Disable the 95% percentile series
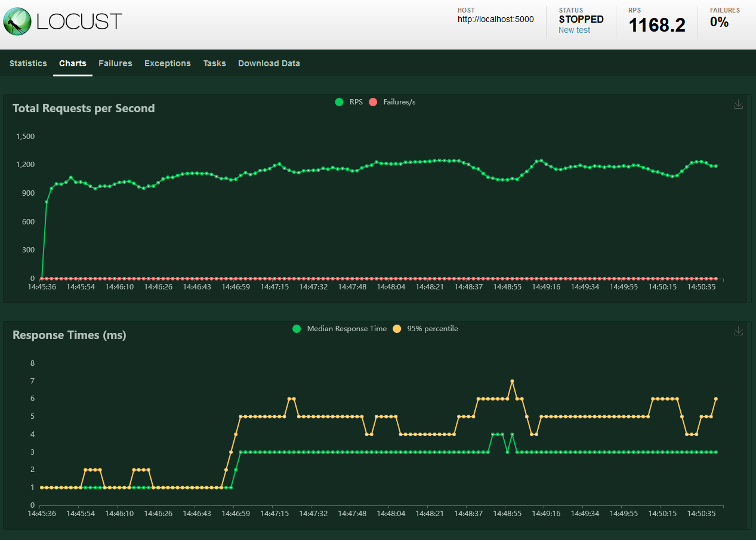This screenshot has width=756, height=540. tap(425, 329)
